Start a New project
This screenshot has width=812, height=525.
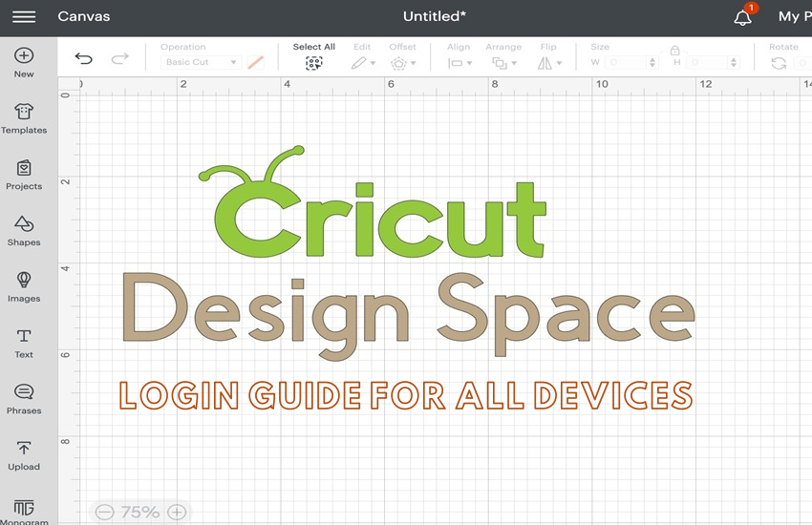point(24,62)
